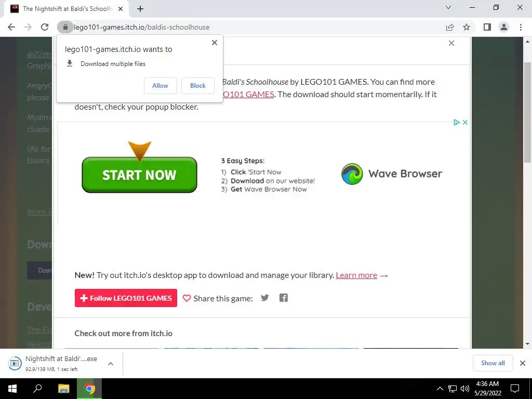Close the itch.io download dialog
The width and height of the screenshot is (532, 399).
[451, 43]
